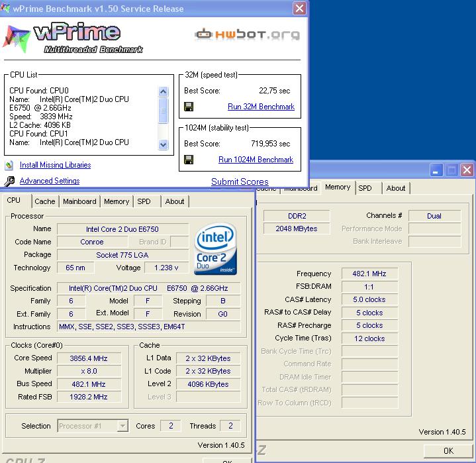Image resolution: width=476 pixels, height=463 pixels.
Task: Click the Channels value 'Dual'
Action: coord(434,216)
